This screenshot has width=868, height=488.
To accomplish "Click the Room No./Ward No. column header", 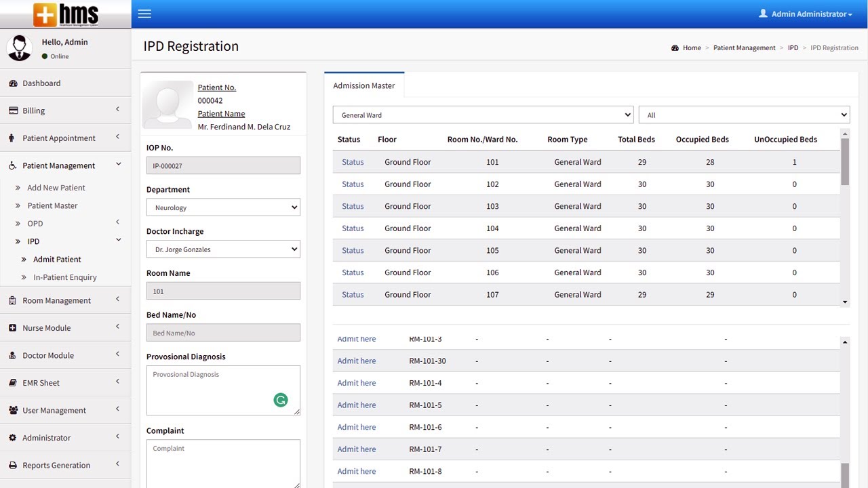I will tap(482, 140).
